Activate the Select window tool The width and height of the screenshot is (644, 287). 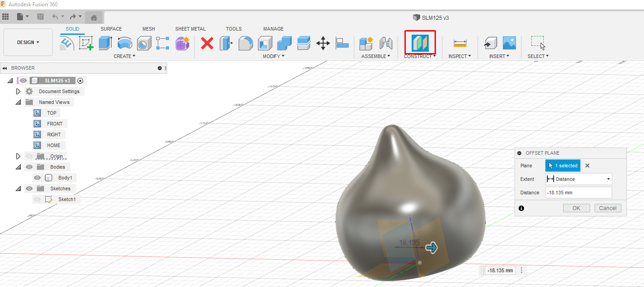click(x=538, y=43)
